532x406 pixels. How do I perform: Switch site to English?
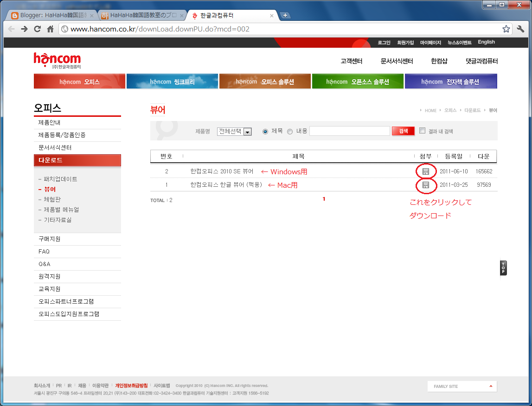[x=486, y=42]
